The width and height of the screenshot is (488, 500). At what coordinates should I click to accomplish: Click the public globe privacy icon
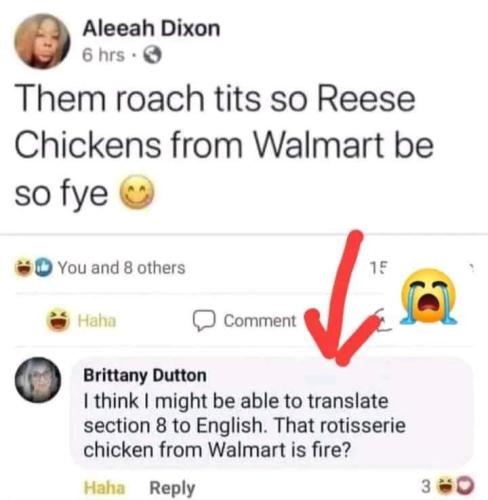coord(153,55)
